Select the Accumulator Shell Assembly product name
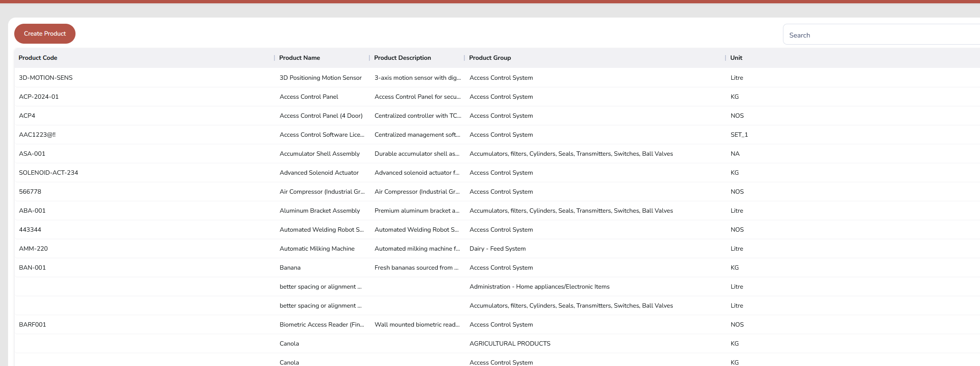980x366 pixels. click(x=320, y=154)
